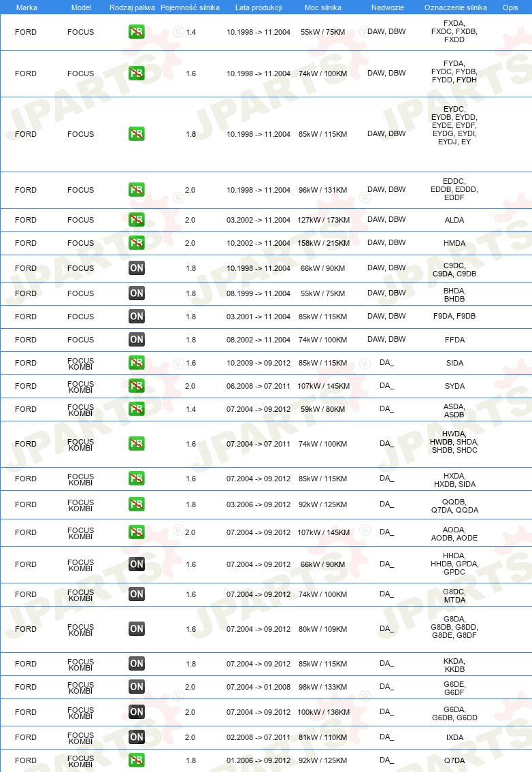Click the Moc silnika column header
The height and width of the screenshot is (772, 532).
click(323, 7)
